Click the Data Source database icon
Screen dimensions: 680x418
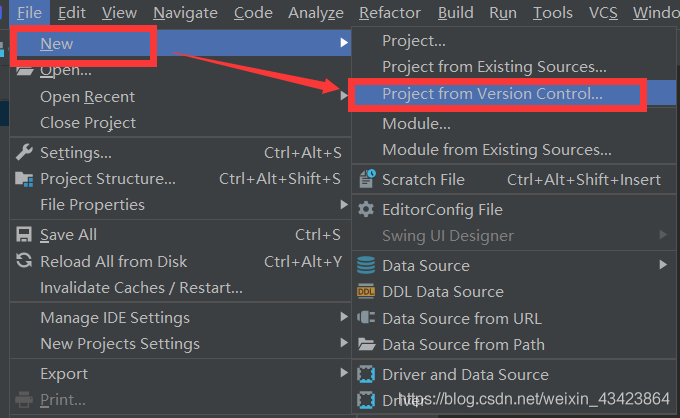coord(366,266)
